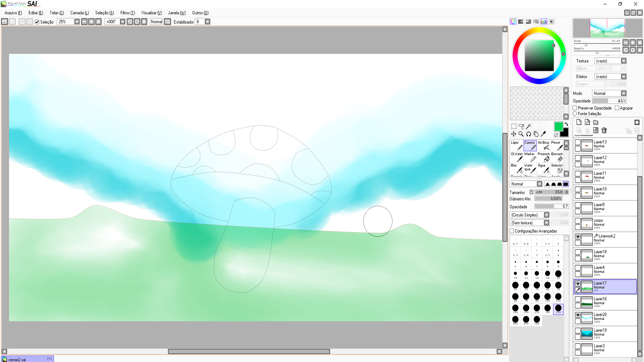Open the brush blend mode Normal dropdown
644x362 pixels.
[539, 184]
